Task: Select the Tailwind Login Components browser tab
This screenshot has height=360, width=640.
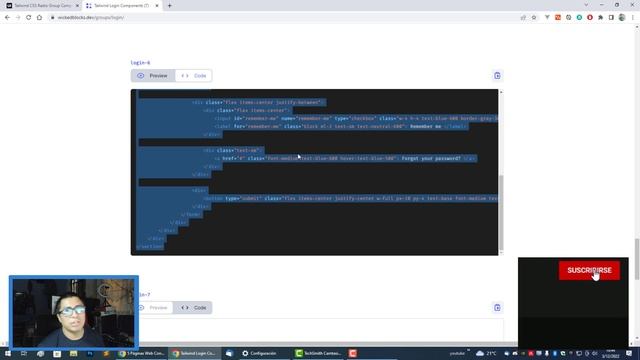Action: (122, 6)
